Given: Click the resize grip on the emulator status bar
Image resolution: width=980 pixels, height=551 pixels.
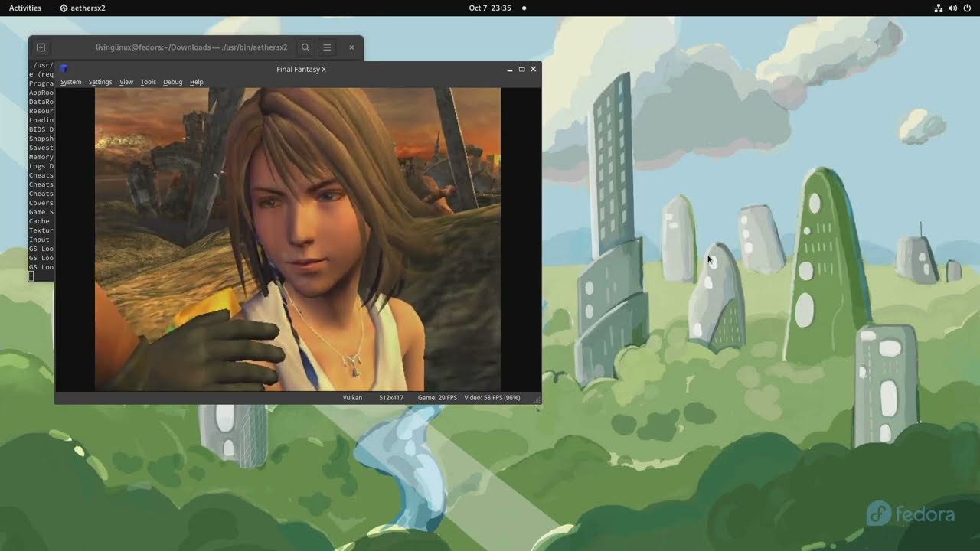Looking at the screenshot, I should click(x=537, y=399).
